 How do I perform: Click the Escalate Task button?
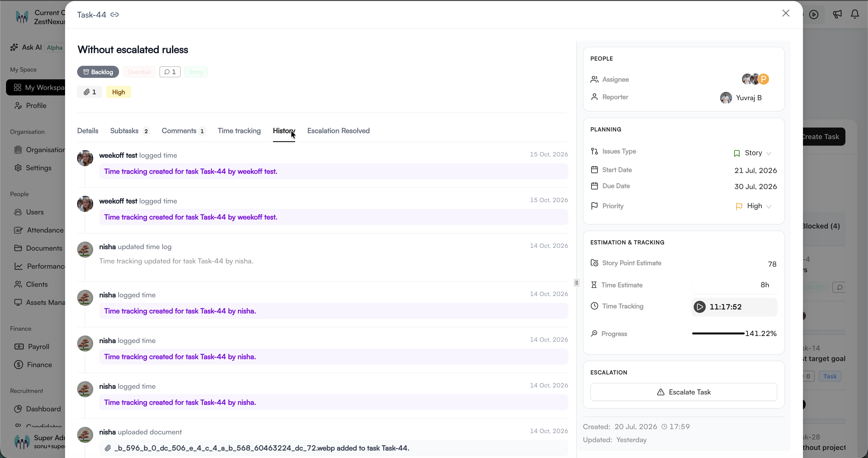[x=684, y=392]
